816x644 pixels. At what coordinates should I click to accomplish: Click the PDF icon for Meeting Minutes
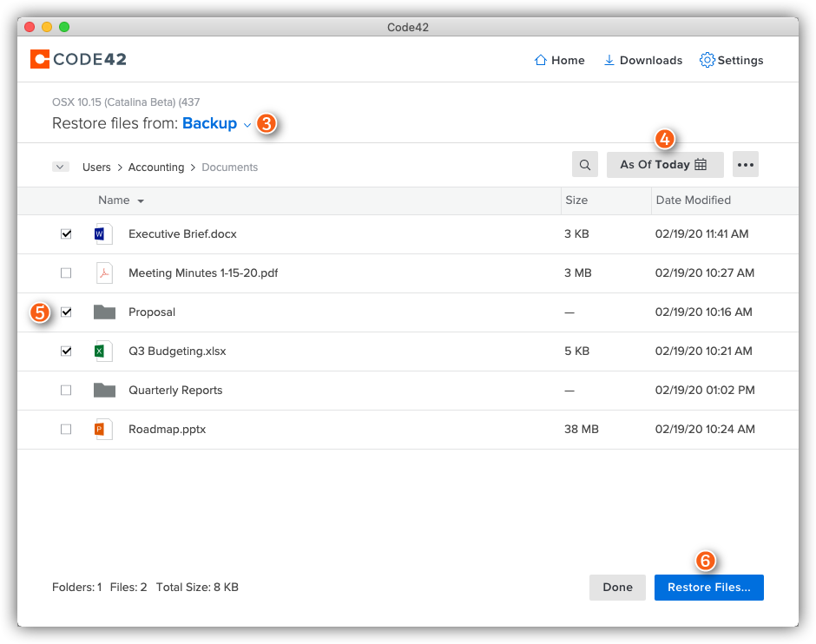(x=103, y=273)
